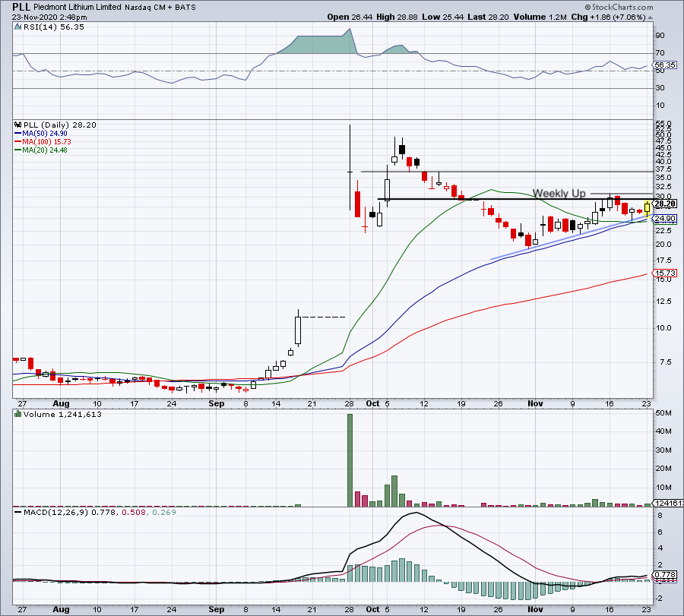Click the up triangle beside the change percentage
This screenshot has width=684, height=616.
650,18
